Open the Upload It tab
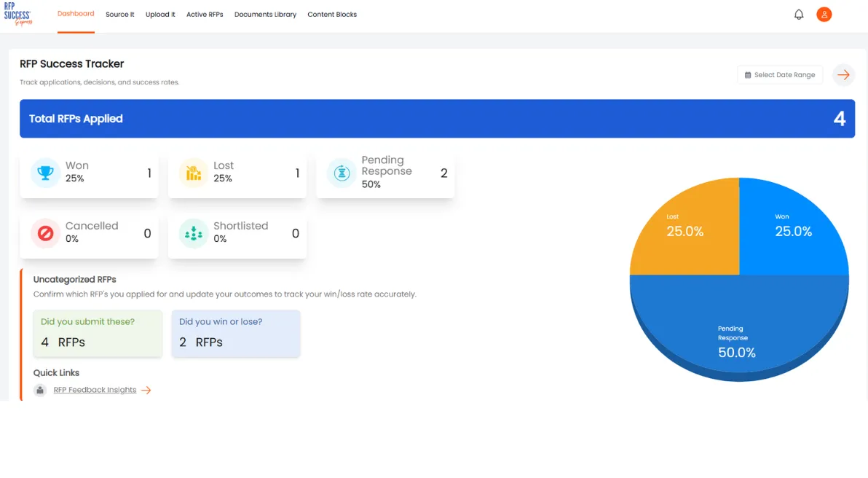This screenshot has height=478, width=868. click(x=160, y=15)
